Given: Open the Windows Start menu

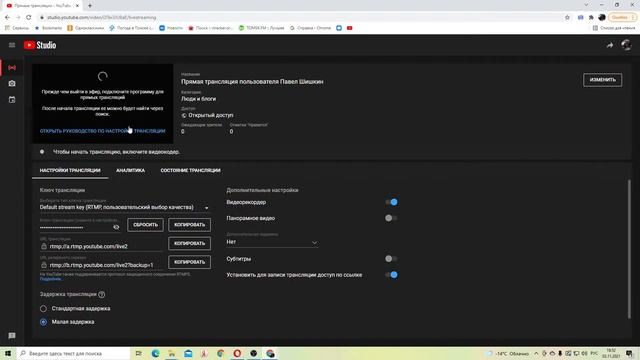Looking at the screenshot, I should tap(8, 353).
